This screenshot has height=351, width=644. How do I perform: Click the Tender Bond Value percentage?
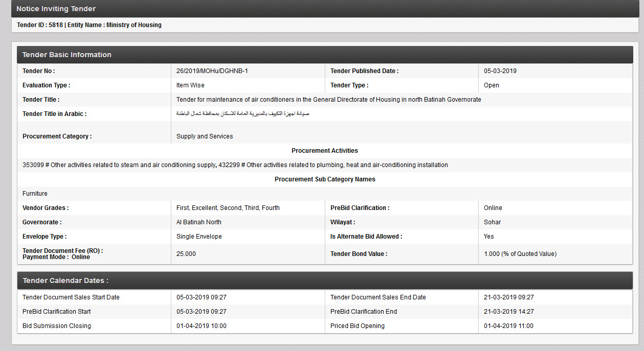click(x=520, y=254)
